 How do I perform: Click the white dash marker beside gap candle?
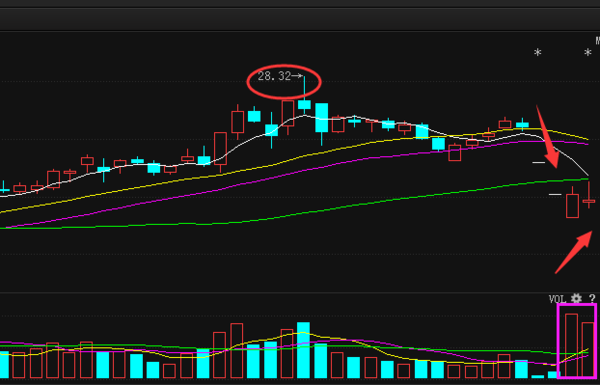pos(555,195)
